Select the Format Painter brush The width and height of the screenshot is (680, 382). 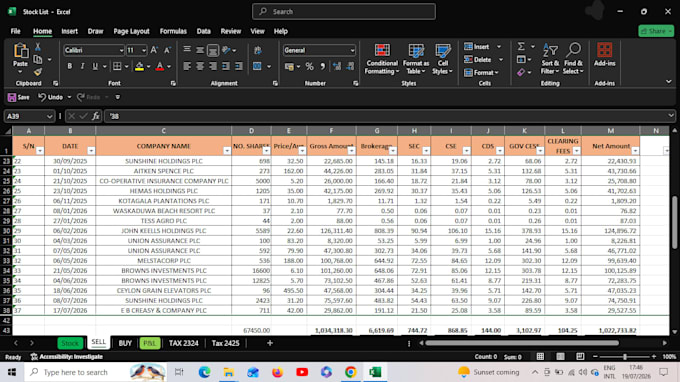[38, 72]
